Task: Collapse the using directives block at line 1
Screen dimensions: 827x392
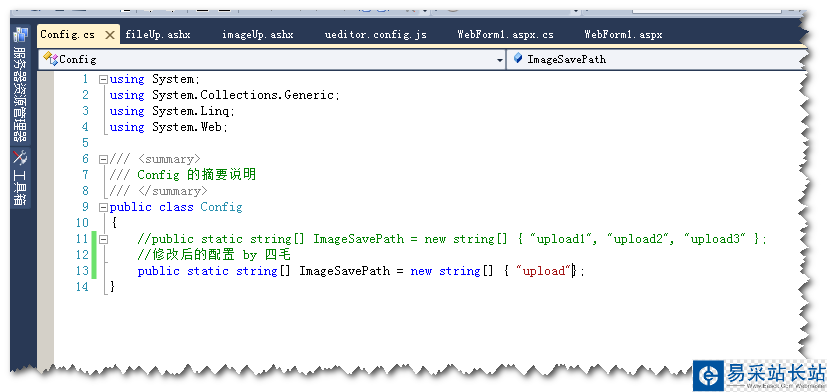Action: coord(103,80)
